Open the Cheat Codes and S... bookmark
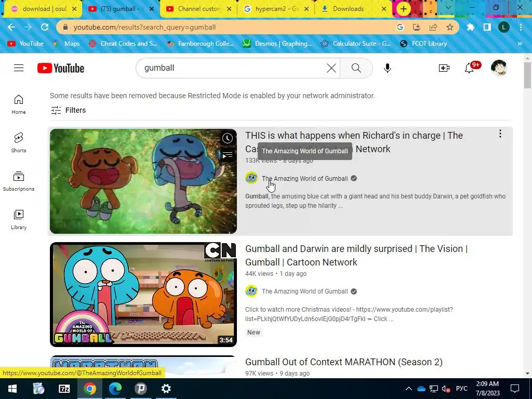Viewport: 532px width, 399px height. 123,44
